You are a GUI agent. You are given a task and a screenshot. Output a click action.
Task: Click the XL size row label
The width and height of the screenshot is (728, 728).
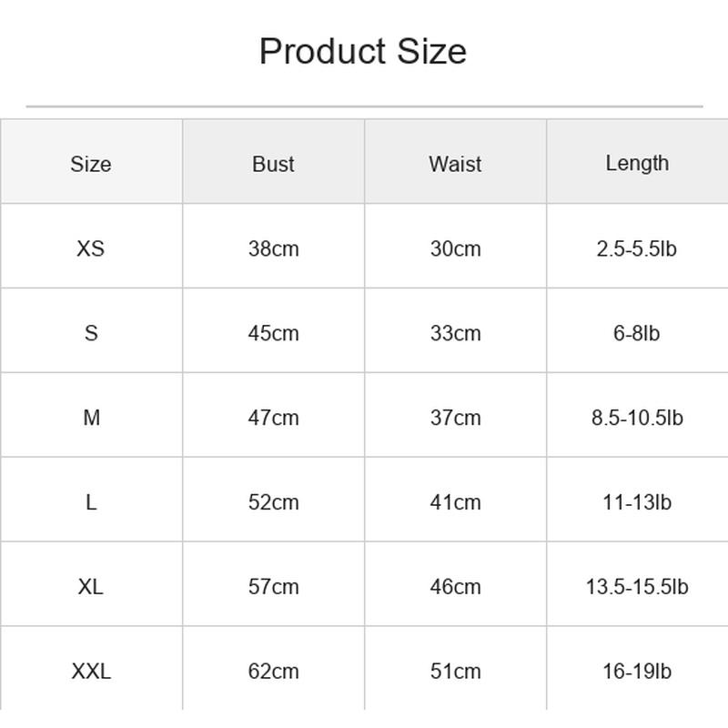coord(91,584)
